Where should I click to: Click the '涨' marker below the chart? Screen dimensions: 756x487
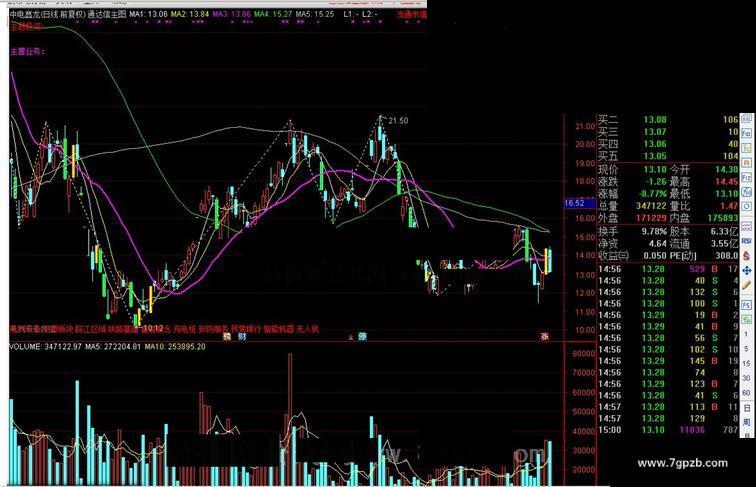coord(545,337)
